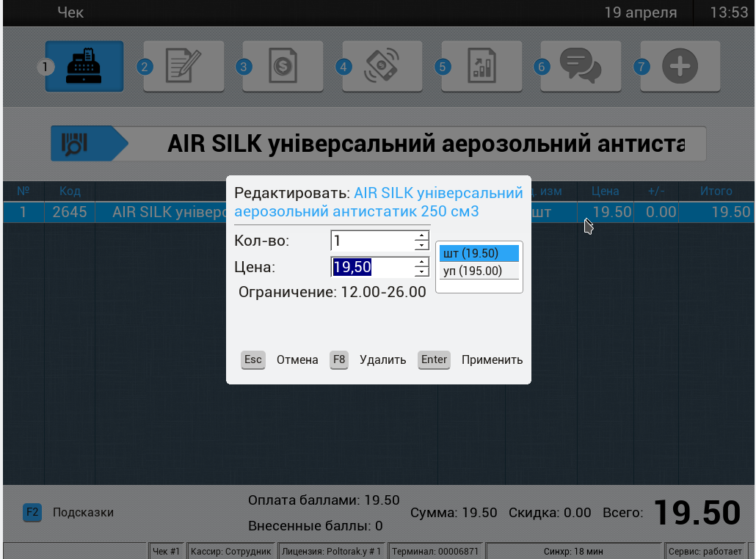Click the large total 19.50
The image size is (756, 559).
(x=697, y=512)
